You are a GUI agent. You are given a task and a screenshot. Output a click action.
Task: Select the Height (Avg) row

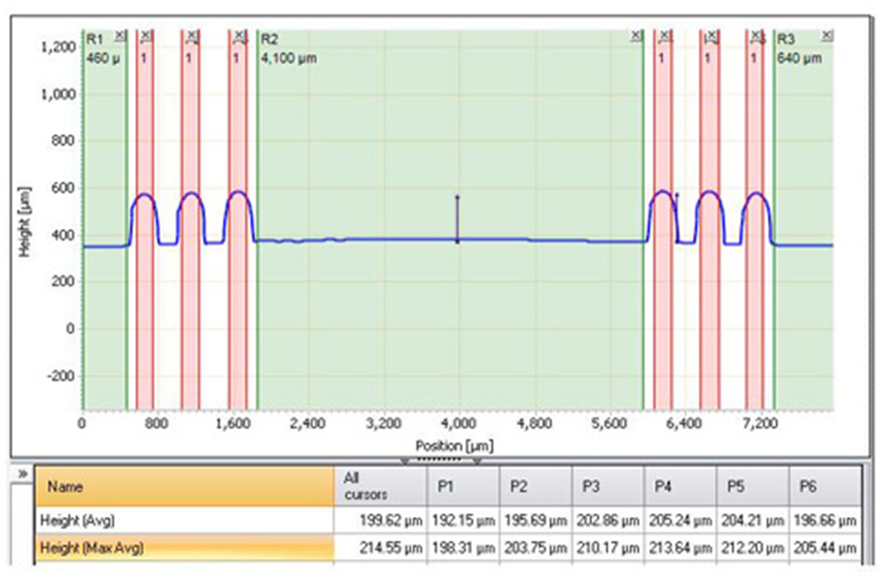pos(184,521)
